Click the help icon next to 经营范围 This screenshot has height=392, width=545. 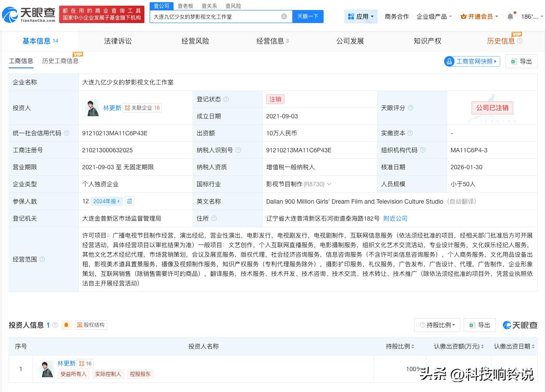pyautogui.click(x=42, y=259)
